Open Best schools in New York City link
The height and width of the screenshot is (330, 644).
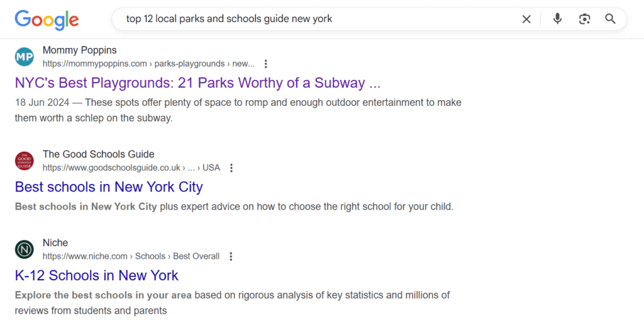pos(109,187)
